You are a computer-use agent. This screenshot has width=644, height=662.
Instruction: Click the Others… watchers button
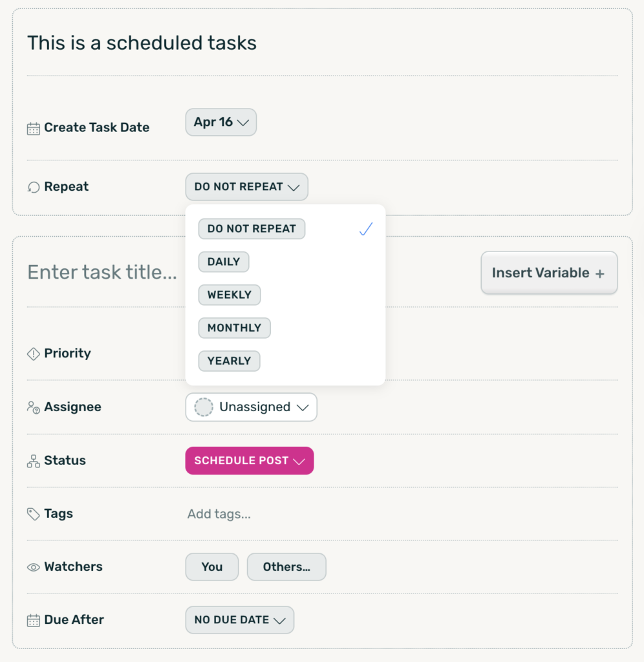(x=286, y=567)
